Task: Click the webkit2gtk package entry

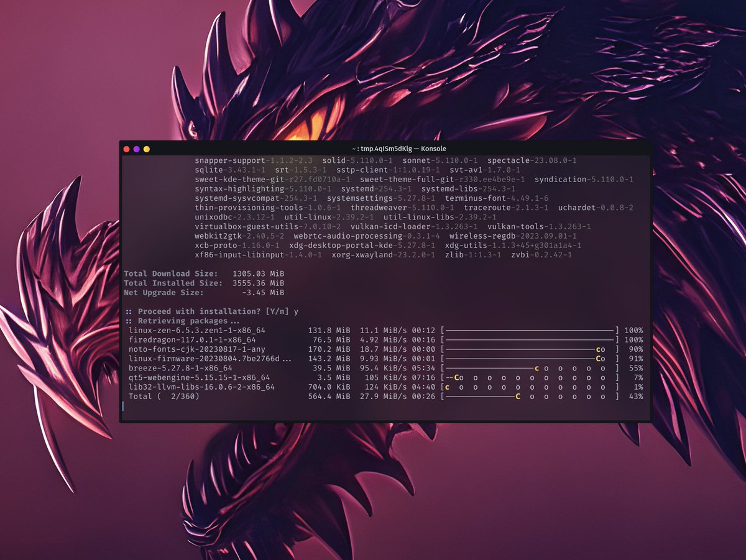Action: (239, 236)
